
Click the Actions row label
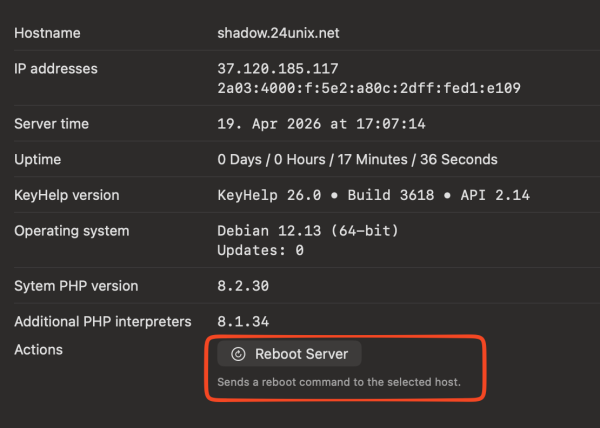(x=38, y=349)
